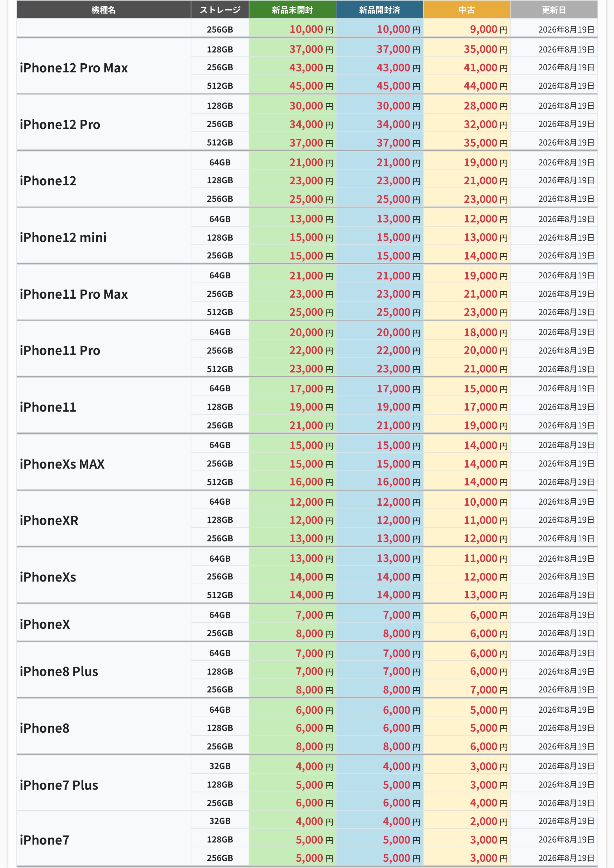The image size is (614, 868).
Task: Click the 機種名 column header
Action: click(104, 10)
